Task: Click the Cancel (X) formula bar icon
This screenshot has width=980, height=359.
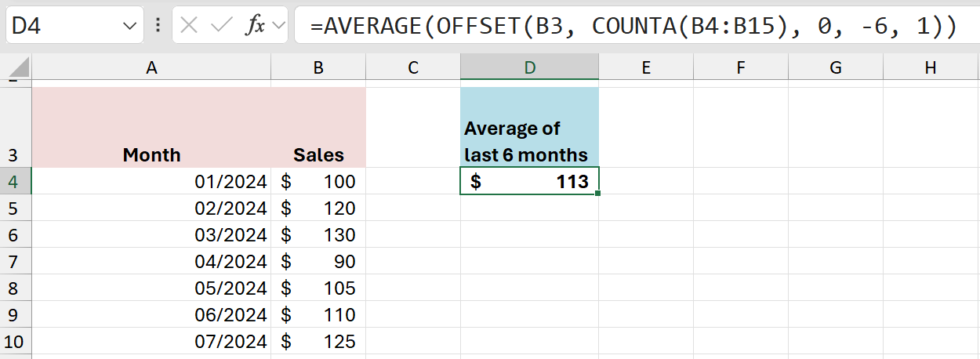Action: click(x=189, y=25)
